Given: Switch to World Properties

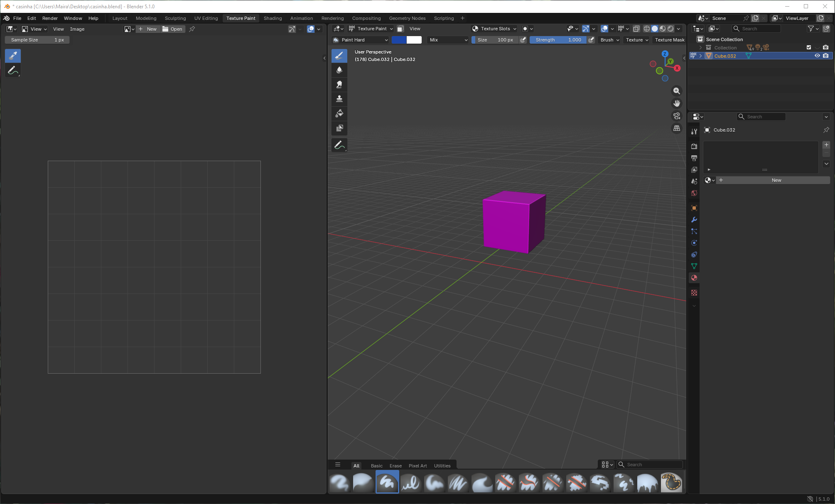Looking at the screenshot, I should tap(694, 193).
